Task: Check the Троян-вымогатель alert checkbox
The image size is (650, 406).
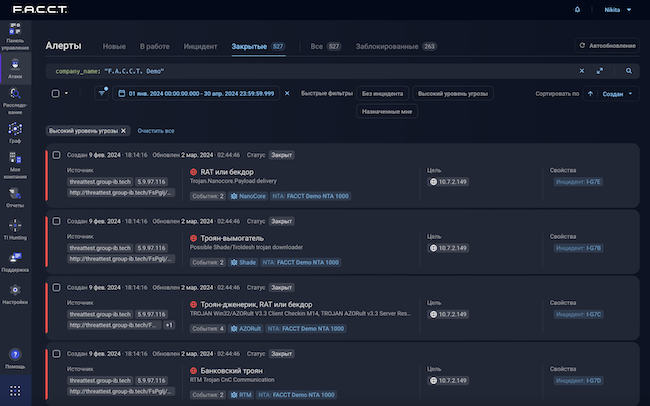Action: [56, 221]
